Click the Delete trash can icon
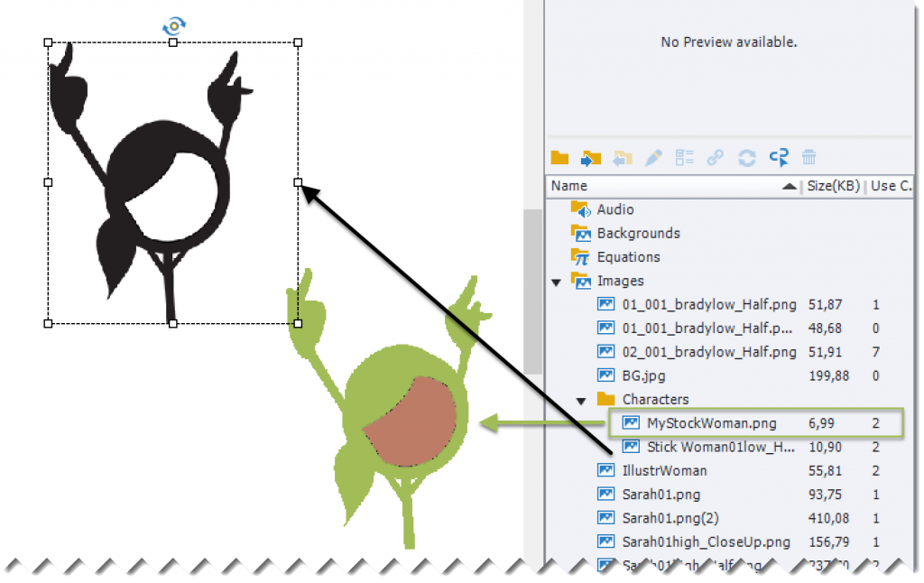Image resolution: width=924 pixels, height=583 pixels. [x=809, y=158]
